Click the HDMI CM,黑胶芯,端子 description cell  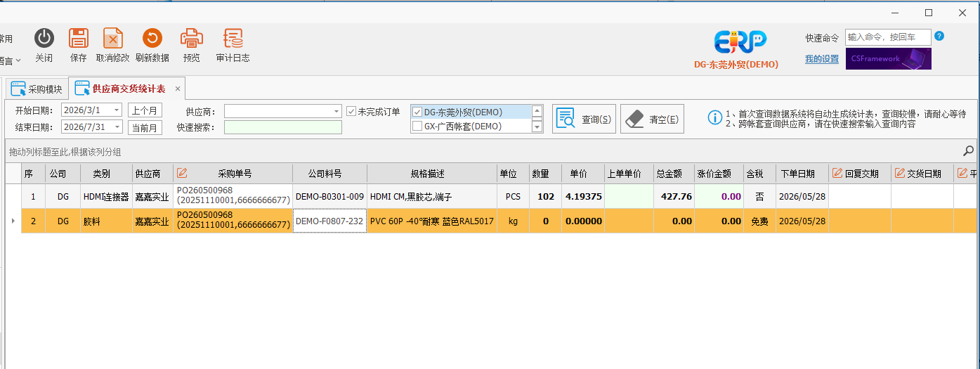pos(432,197)
